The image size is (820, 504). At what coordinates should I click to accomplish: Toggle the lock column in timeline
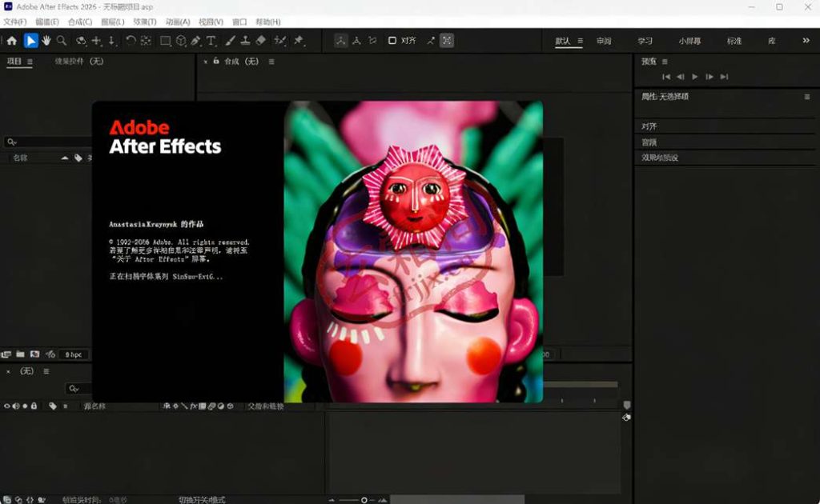tap(34, 406)
